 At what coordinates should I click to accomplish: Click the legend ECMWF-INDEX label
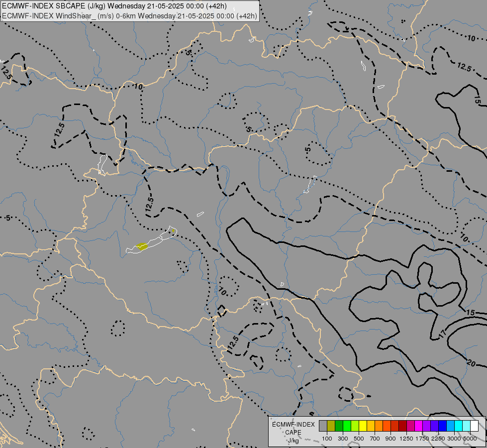[x=293, y=425]
